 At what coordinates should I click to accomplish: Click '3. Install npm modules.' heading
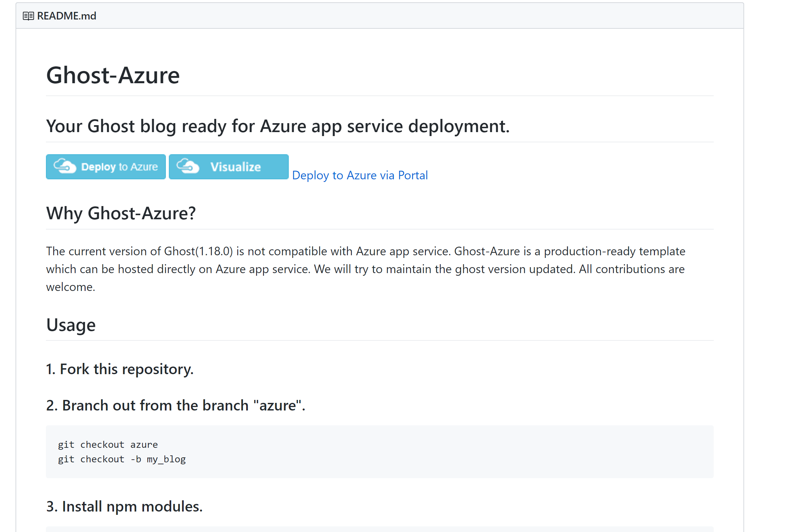click(x=125, y=507)
